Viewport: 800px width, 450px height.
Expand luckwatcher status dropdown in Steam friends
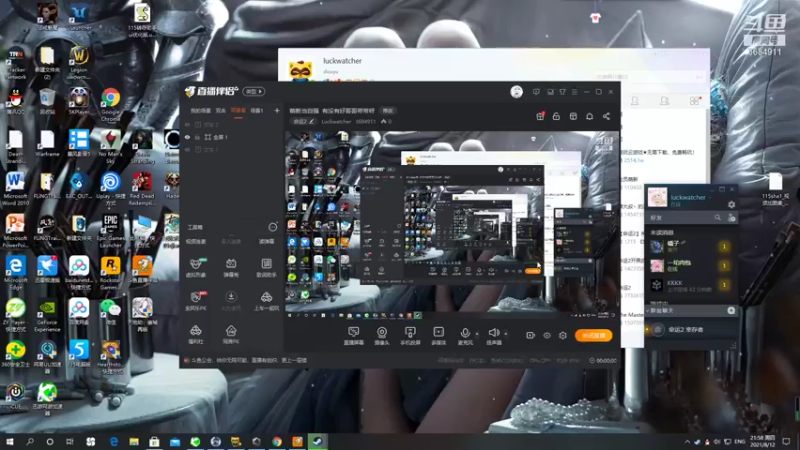tap(709, 197)
